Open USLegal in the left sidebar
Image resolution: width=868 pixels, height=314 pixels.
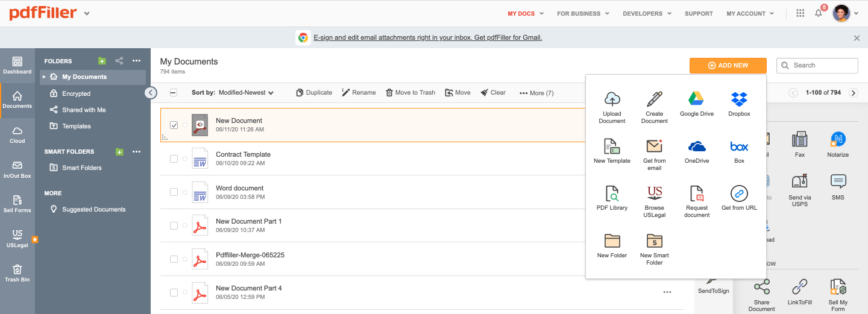coord(17,239)
